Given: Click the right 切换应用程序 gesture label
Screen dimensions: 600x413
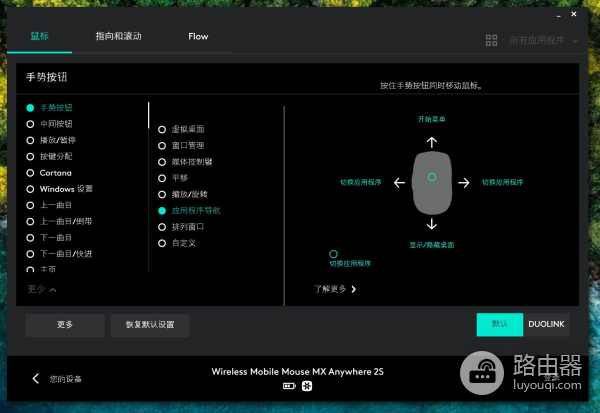Looking at the screenshot, I should coord(502,183).
